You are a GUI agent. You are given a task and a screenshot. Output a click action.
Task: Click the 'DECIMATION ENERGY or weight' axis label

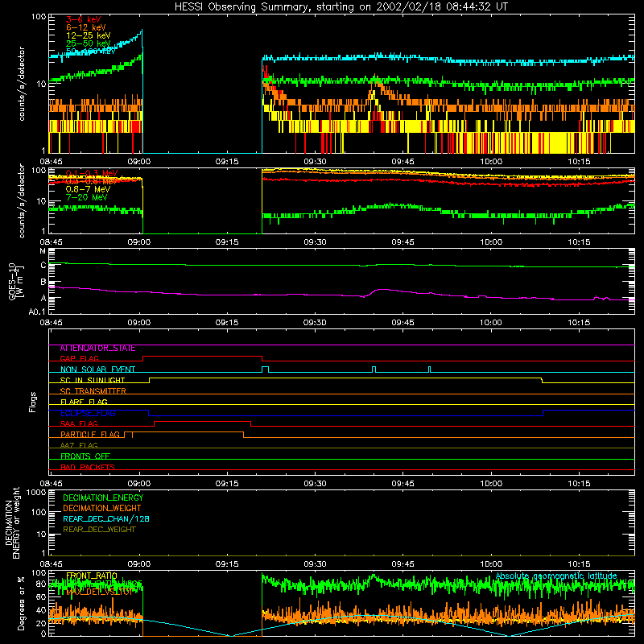12,523
